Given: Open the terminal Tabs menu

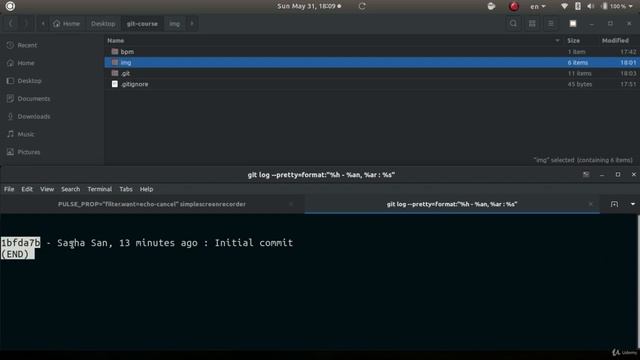Looking at the screenshot, I should [126, 189].
